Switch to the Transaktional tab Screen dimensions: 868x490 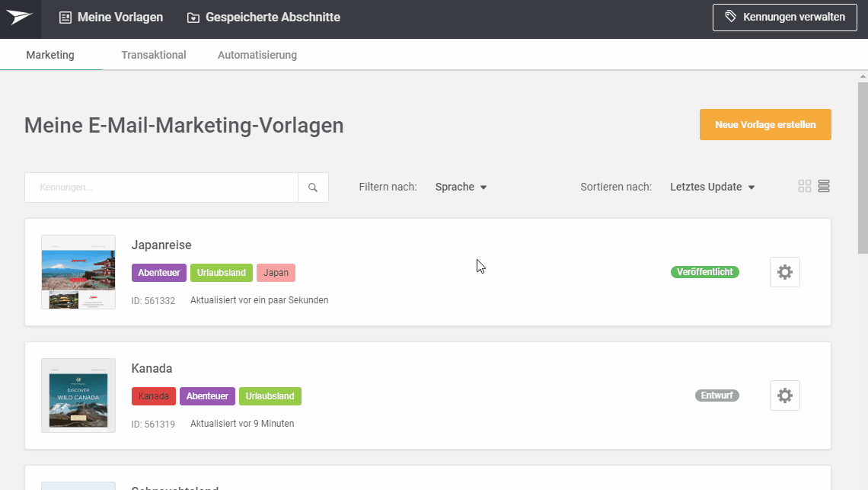(154, 55)
